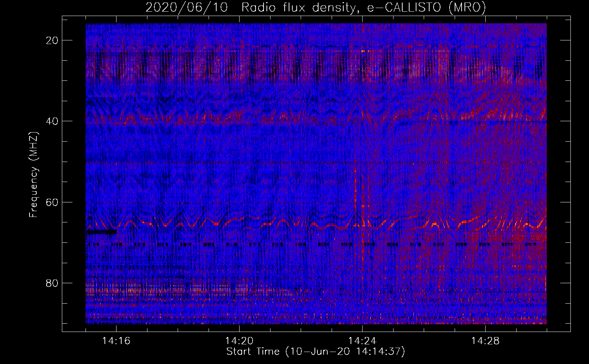The height and width of the screenshot is (364, 589).
Task: Click the 40 MHz frequency tick label
Action: [52, 121]
